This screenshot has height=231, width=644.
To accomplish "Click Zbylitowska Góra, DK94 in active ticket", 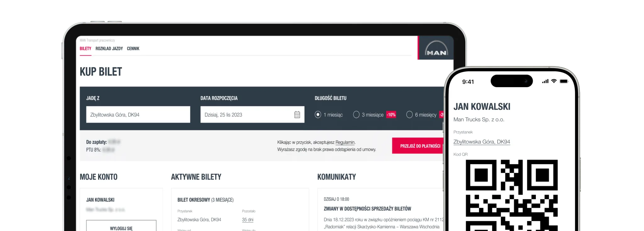I will 199,220.
